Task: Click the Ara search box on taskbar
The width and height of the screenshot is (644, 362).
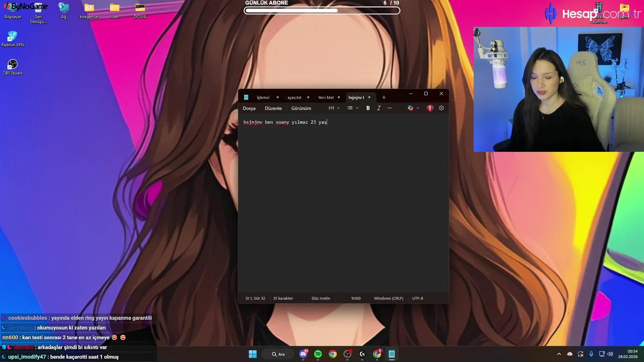Action: pyautogui.click(x=279, y=354)
